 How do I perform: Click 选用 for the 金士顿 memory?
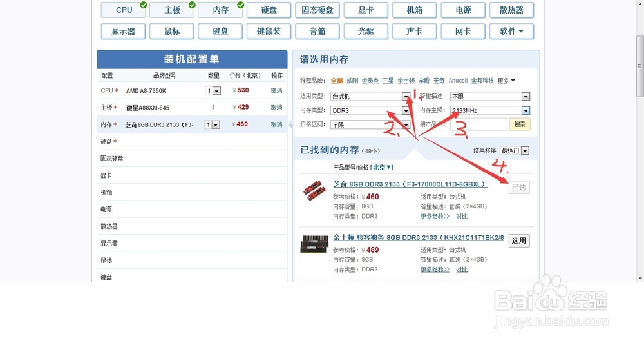pos(519,240)
